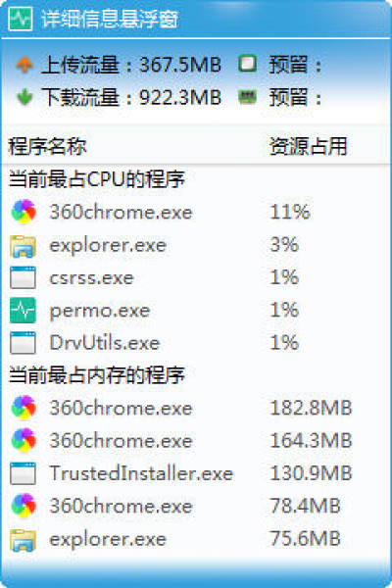The height and width of the screenshot is (588, 392).
Task: Select 360chrome.exe row using 78.4MB
Action: 196,506
